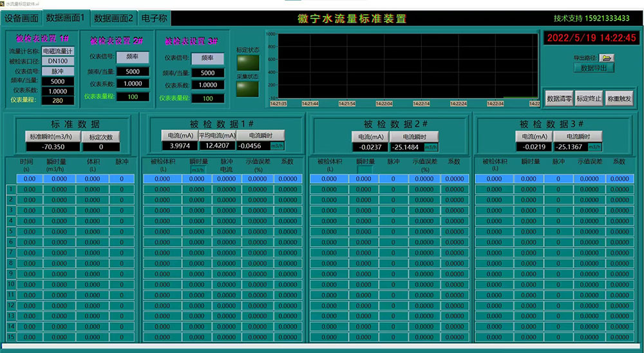The height and width of the screenshot is (353, 644).
Task: Click the horizontal scrollbar at the bottom
Action: pos(322,347)
